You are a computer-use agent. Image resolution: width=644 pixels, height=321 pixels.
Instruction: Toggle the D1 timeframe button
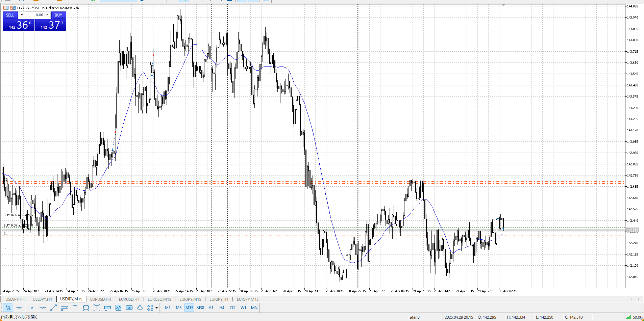pyautogui.click(x=232, y=307)
